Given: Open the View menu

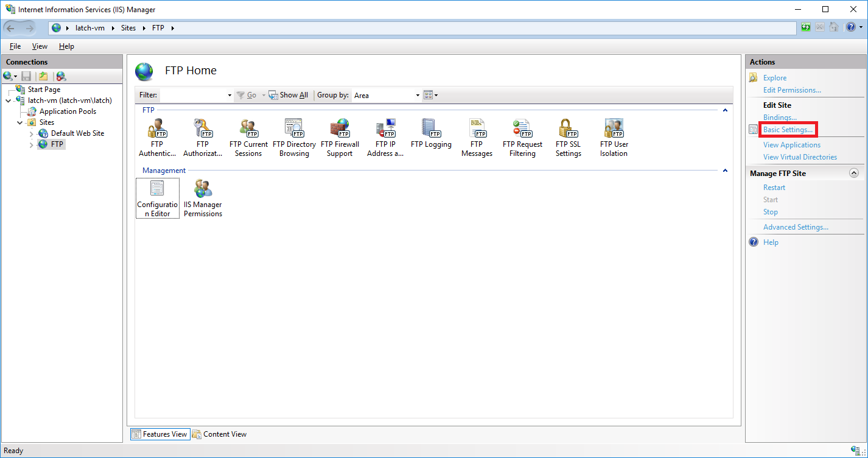Looking at the screenshot, I should (x=40, y=46).
